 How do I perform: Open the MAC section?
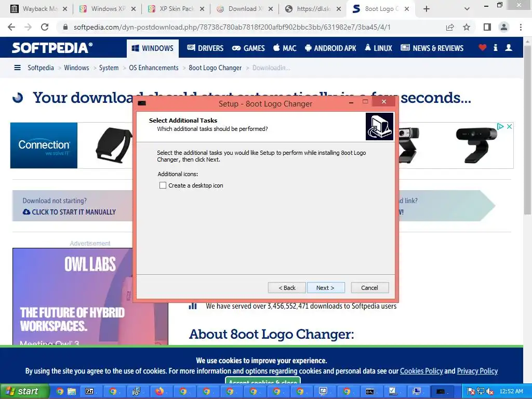[x=285, y=48]
